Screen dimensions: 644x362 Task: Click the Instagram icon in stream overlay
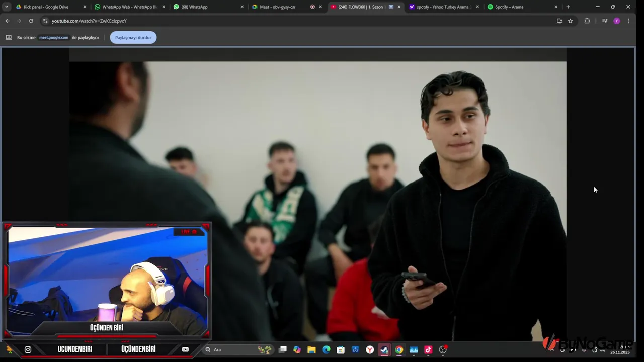pyautogui.click(x=28, y=349)
